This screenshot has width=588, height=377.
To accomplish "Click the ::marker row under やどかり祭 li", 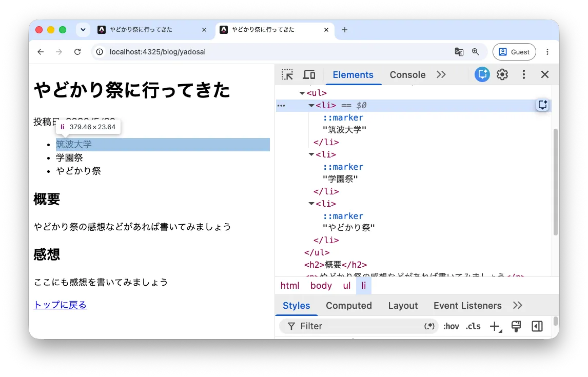I will (343, 216).
